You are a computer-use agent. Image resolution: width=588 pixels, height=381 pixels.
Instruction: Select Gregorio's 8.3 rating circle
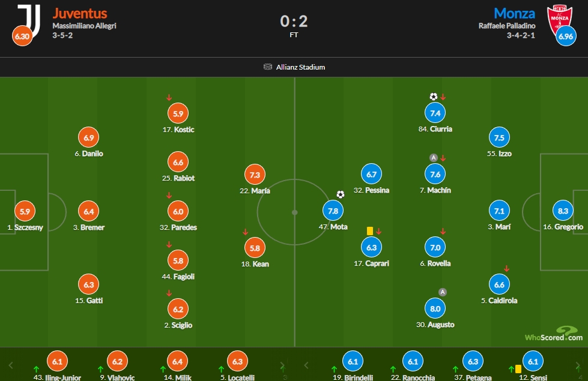[x=563, y=211]
